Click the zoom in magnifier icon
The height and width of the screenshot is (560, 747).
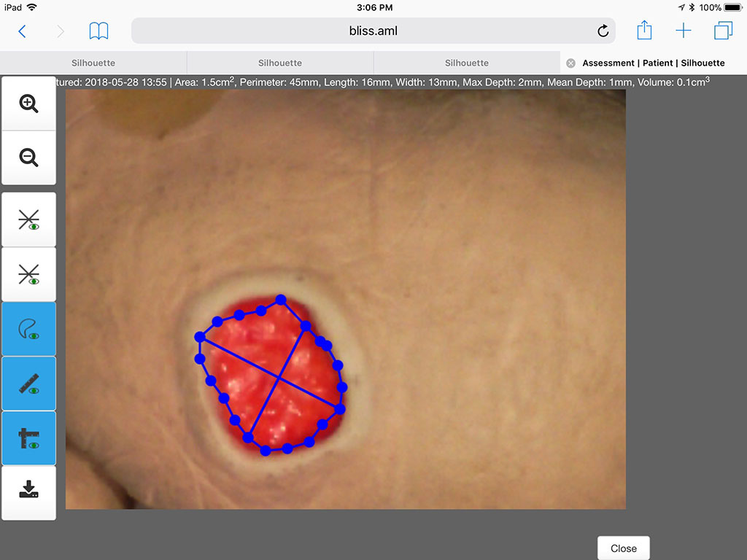[28, 104]
